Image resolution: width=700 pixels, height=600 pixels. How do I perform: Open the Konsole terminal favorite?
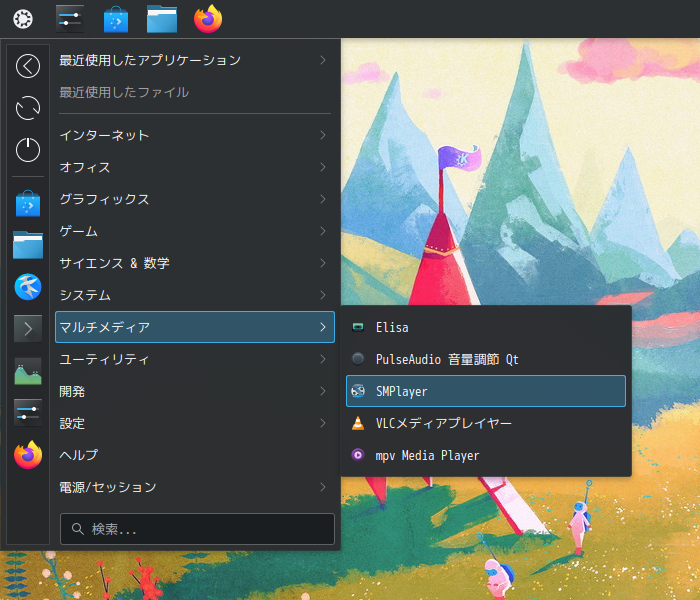[x=28, y=329]
